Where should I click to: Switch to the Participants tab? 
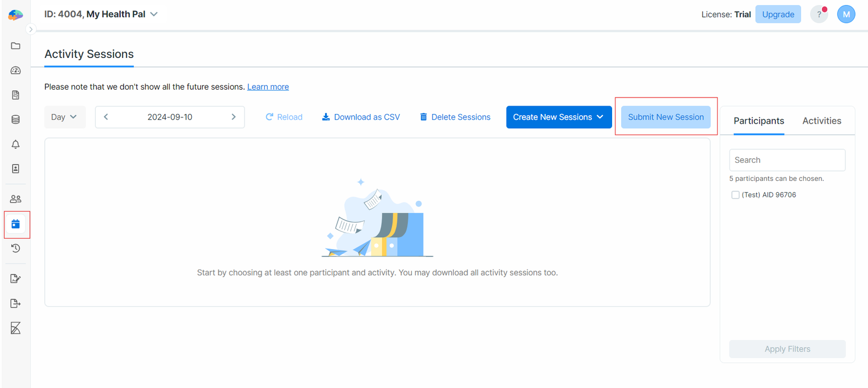[x=759, y=120]
